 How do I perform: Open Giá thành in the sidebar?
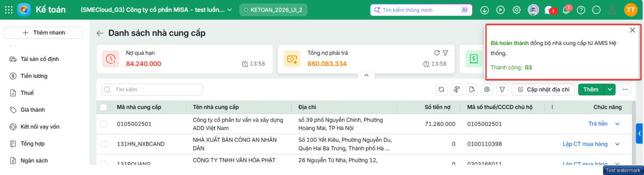[x=33, y=110]
